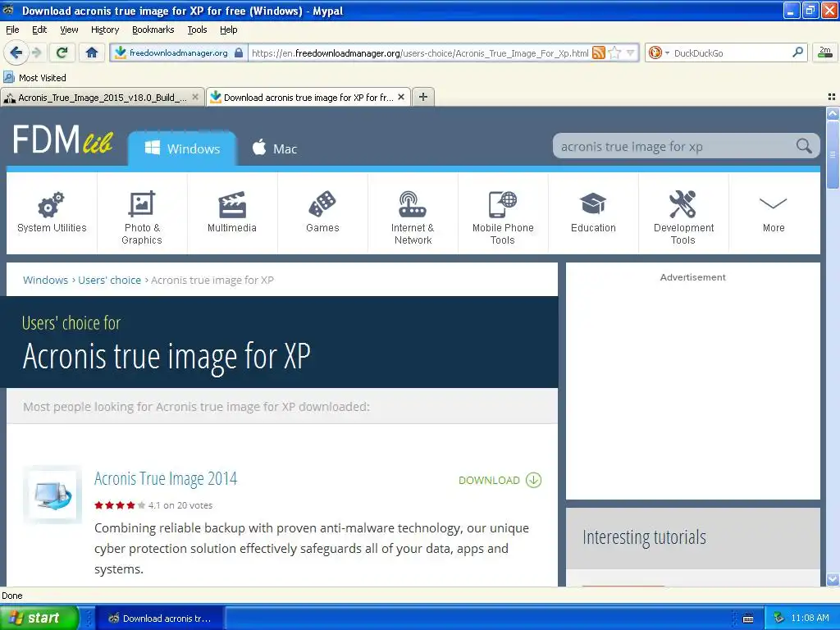Open the Games category
840x630 pixels.
tap(322, 212)
